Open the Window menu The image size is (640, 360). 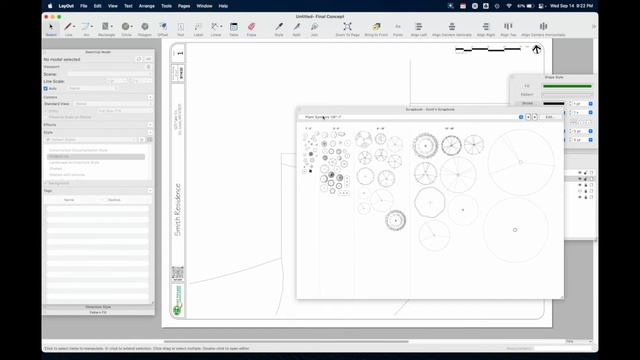click(204, 6)
